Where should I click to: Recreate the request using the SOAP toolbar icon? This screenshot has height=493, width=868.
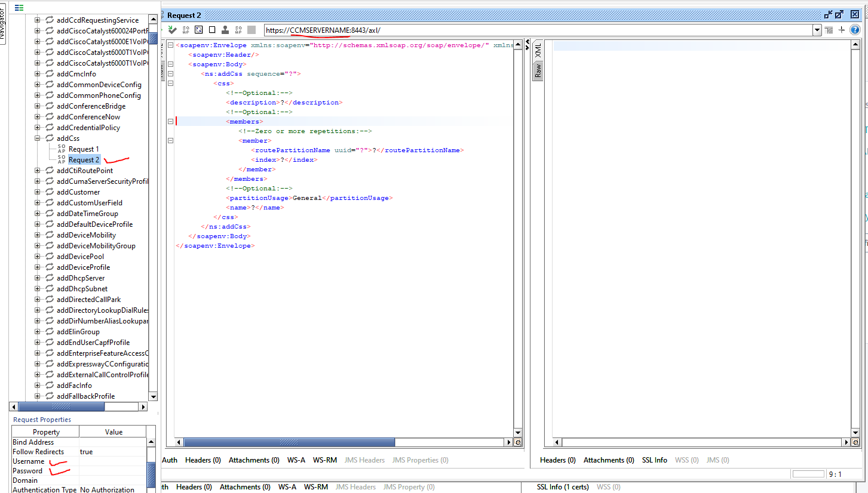[x=186, y=30]
